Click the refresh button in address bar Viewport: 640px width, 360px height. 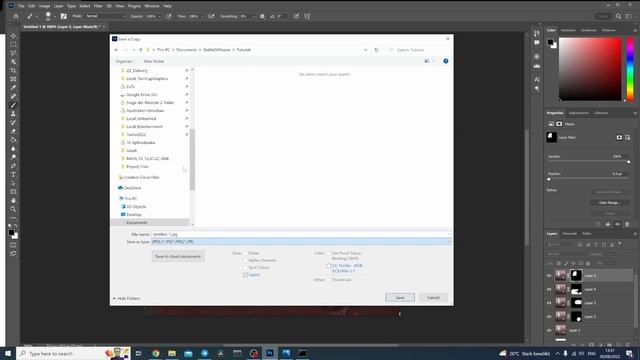tap(376, 50)
